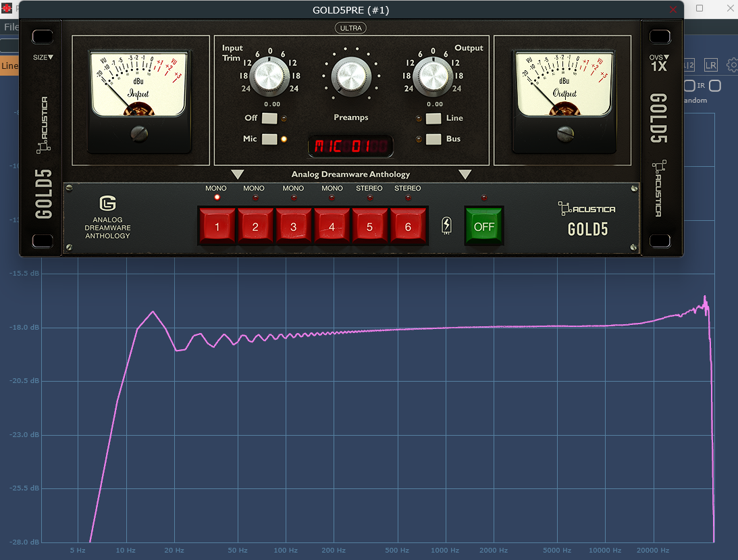Click the STEREO label above button 5
The width and height of the screenshot is (738, 560).
(369, 188)
